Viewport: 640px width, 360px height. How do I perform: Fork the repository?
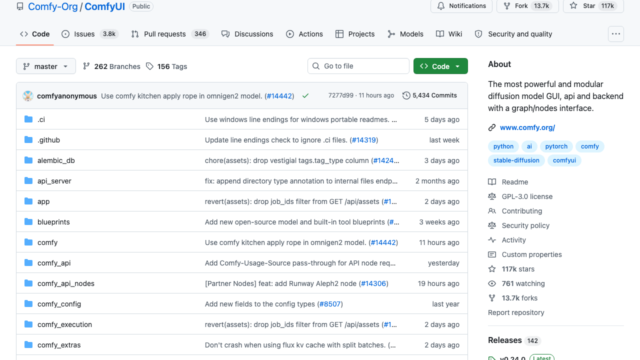527,6
